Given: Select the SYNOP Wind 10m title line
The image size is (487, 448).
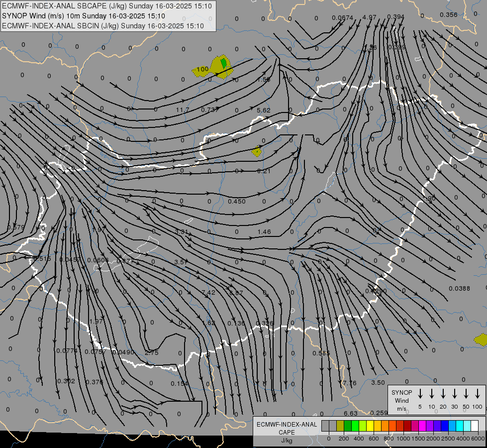Looking at the screenshot, I should (83, 16).
